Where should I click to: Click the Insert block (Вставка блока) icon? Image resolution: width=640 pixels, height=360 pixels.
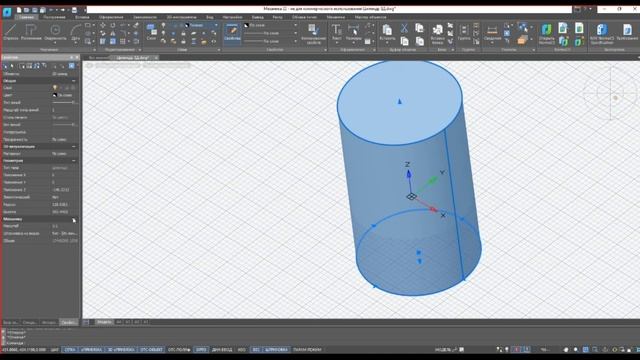438,33
